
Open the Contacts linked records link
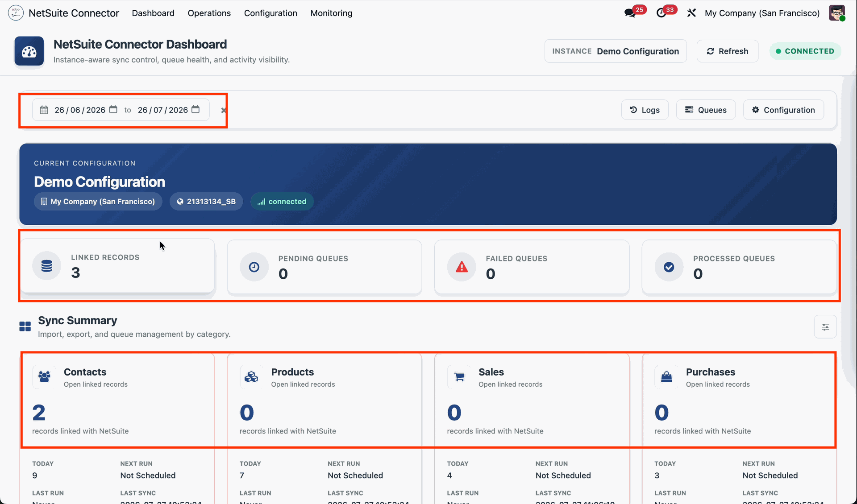pos(96,384)
